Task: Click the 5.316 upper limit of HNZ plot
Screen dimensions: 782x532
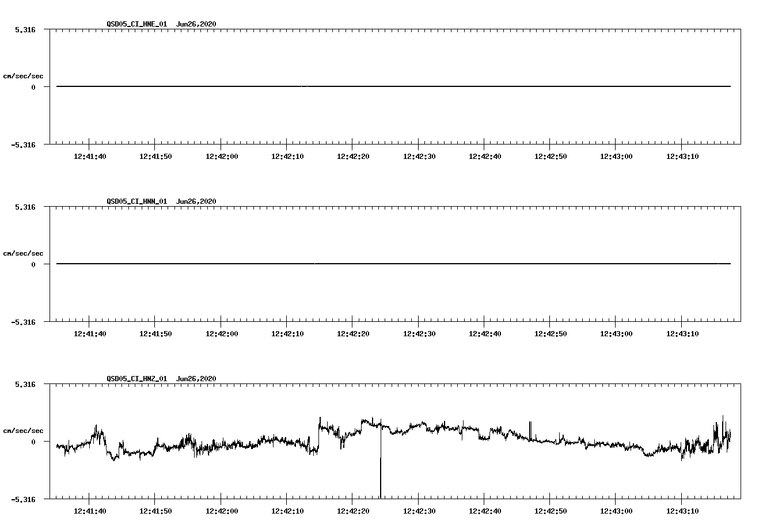Action: [25, 384]
